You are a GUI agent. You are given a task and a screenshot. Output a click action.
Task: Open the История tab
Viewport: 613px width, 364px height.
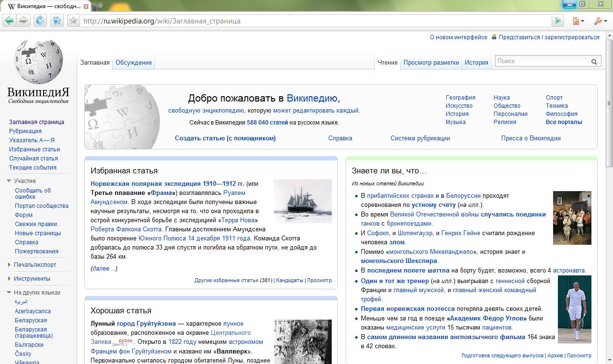[476, 62]
